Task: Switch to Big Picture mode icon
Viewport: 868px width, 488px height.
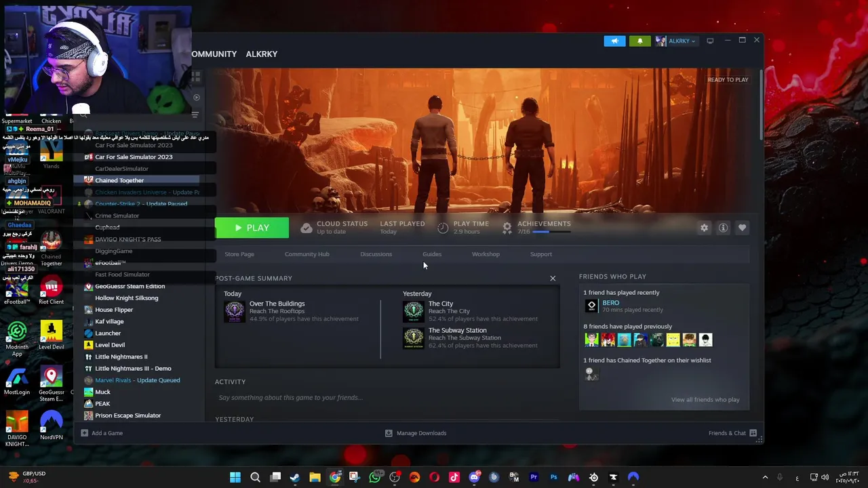Action: (x=710, y=41)
